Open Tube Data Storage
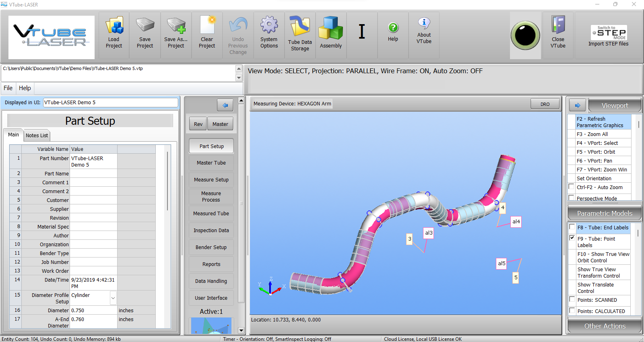 pos(300,27)
